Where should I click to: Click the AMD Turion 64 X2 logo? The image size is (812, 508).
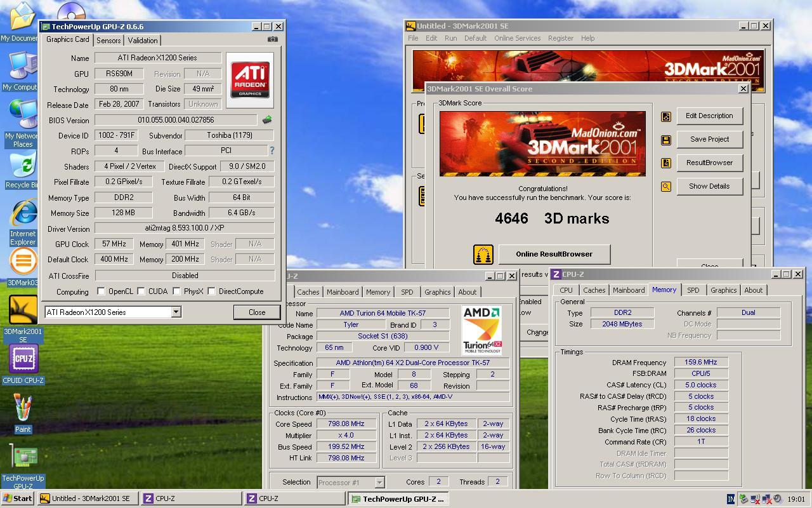pyautogui.click(x=482, y=330)
